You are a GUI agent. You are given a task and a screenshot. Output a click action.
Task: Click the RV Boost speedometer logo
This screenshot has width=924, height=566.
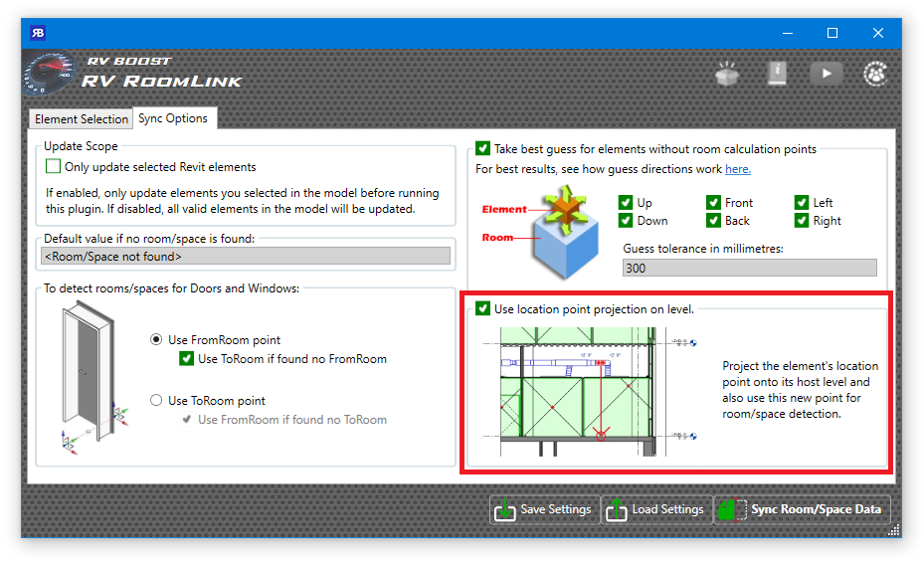[x=51, y=73]
